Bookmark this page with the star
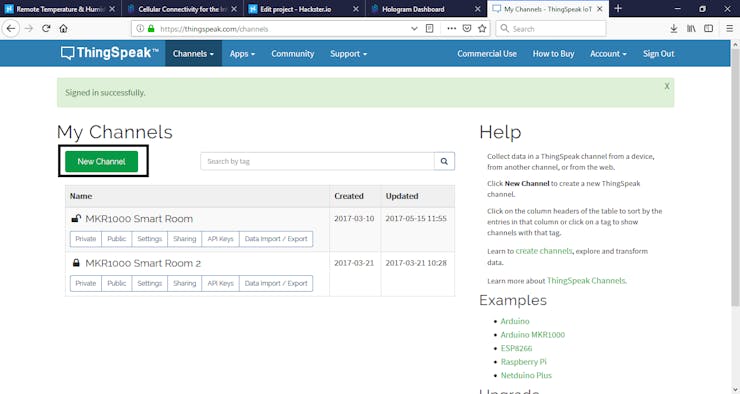 [482, 28]
